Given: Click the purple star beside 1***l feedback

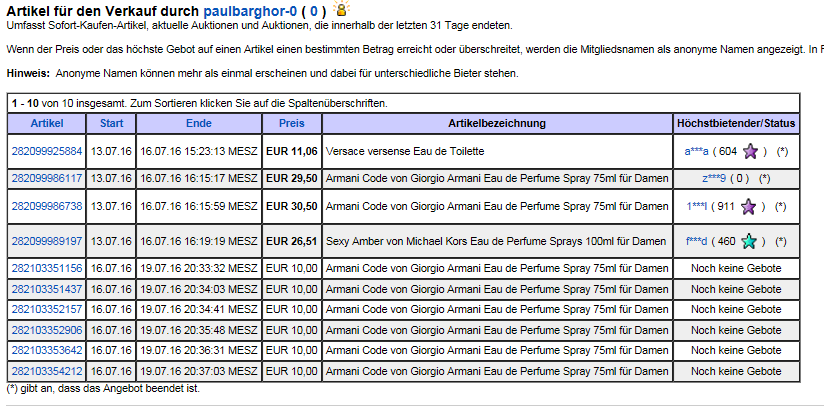Looking at the screenshot, I should coord(748,207).
